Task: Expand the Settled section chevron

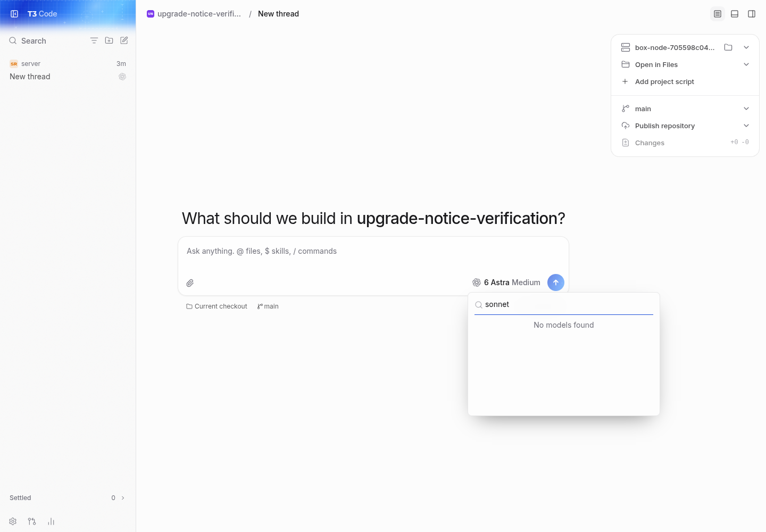Action: coord(123,498)
